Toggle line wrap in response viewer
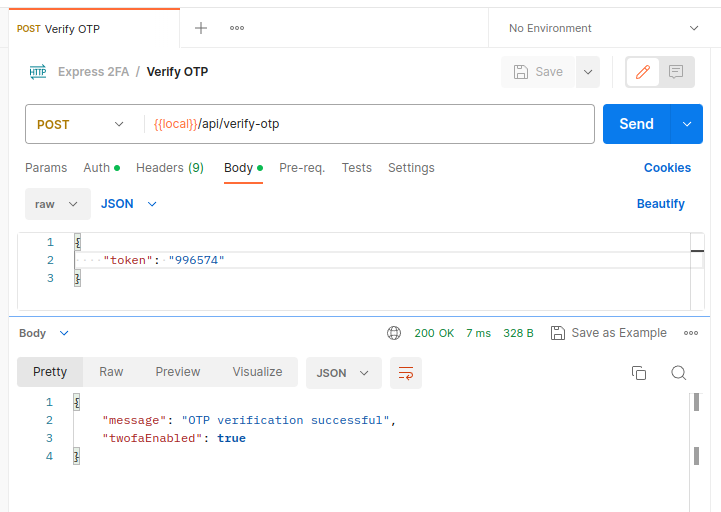The width and height of the screenshot is (721, 512). (x=406, y=373)
